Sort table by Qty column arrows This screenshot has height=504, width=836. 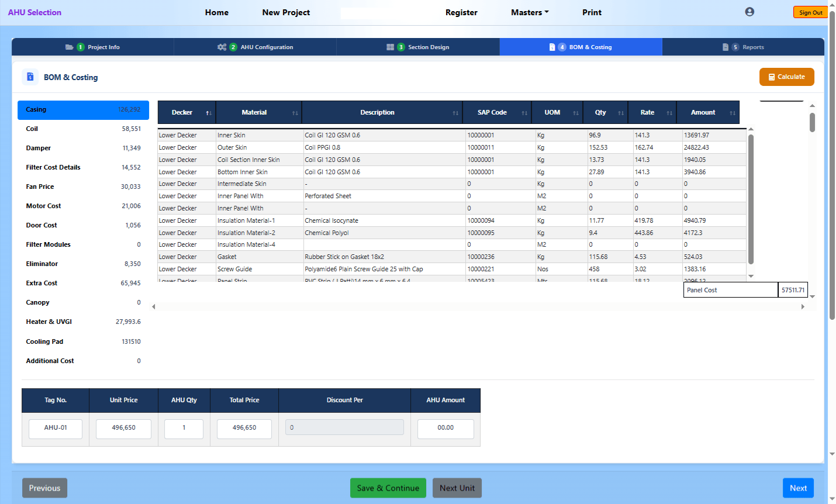point(621,113)
